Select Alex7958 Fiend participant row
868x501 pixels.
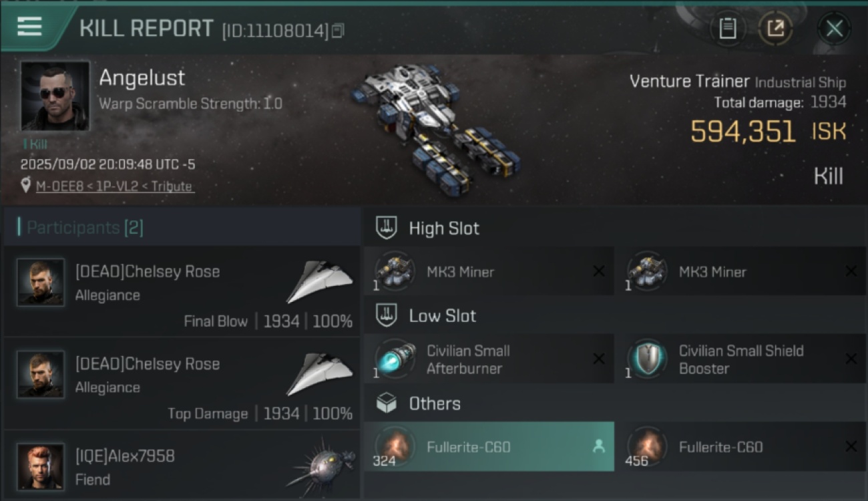tap(182, 465)
